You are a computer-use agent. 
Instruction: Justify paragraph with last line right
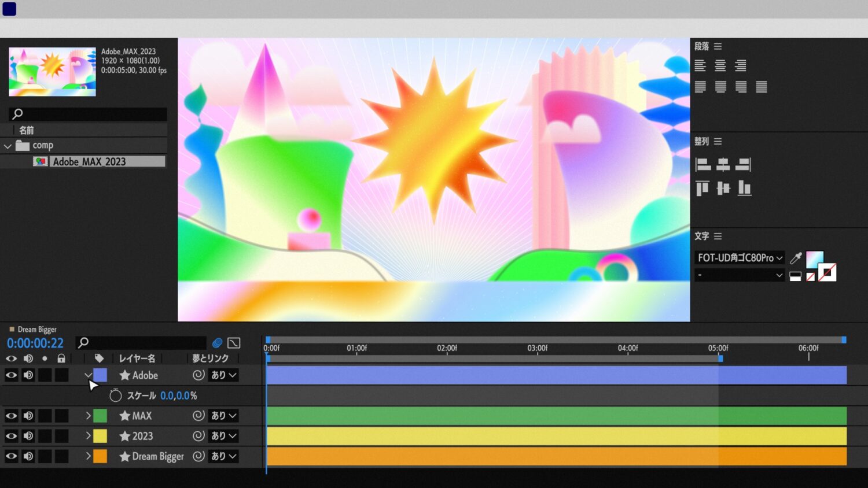[741, 87]
